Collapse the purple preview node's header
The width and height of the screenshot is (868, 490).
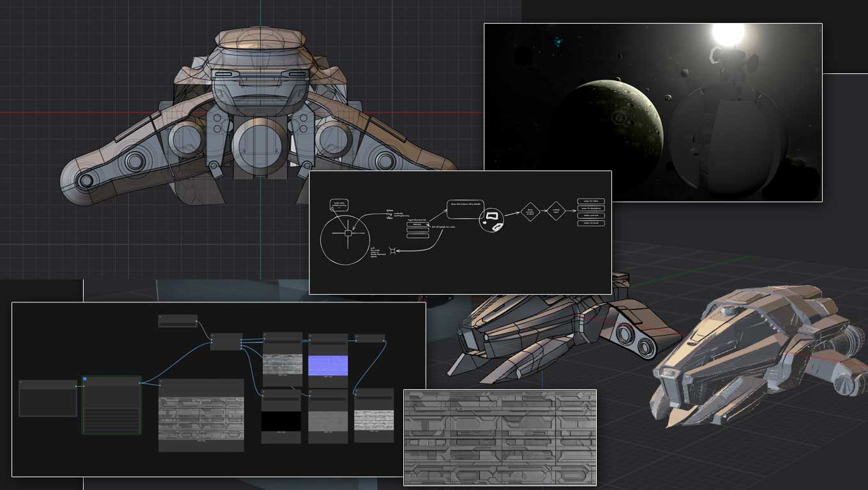[309, 336]
